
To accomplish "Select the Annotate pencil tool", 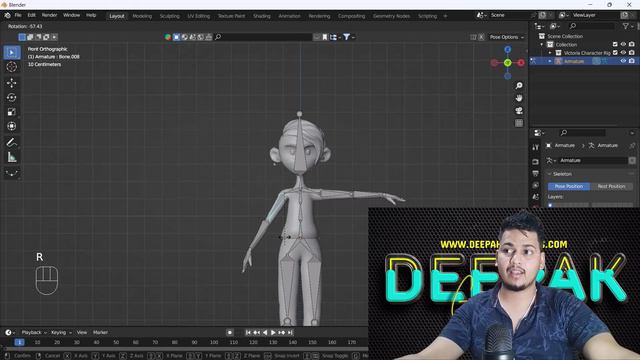I will (x=12, y=142).
